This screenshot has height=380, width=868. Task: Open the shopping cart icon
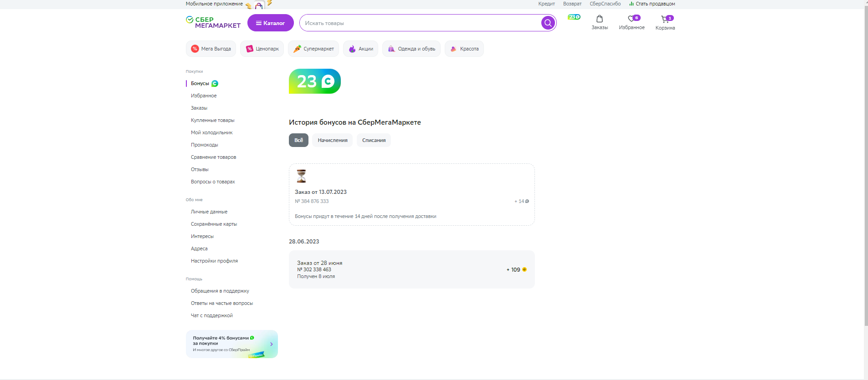tap(665, 19)
